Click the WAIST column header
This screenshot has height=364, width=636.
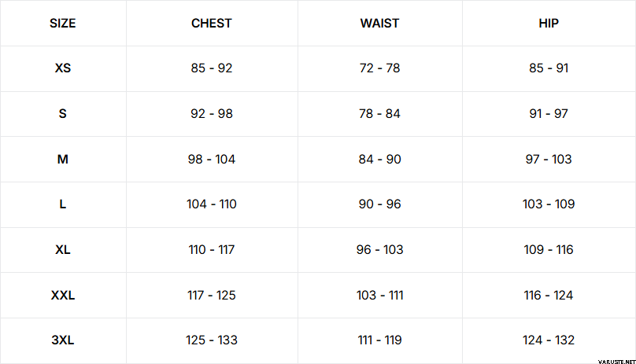379,23
